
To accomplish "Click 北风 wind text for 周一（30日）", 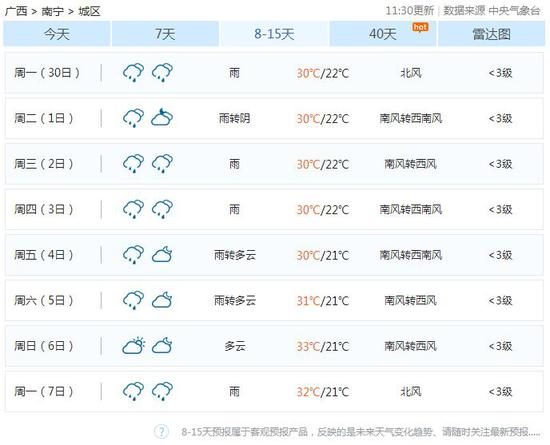I will tap(411, 73).
